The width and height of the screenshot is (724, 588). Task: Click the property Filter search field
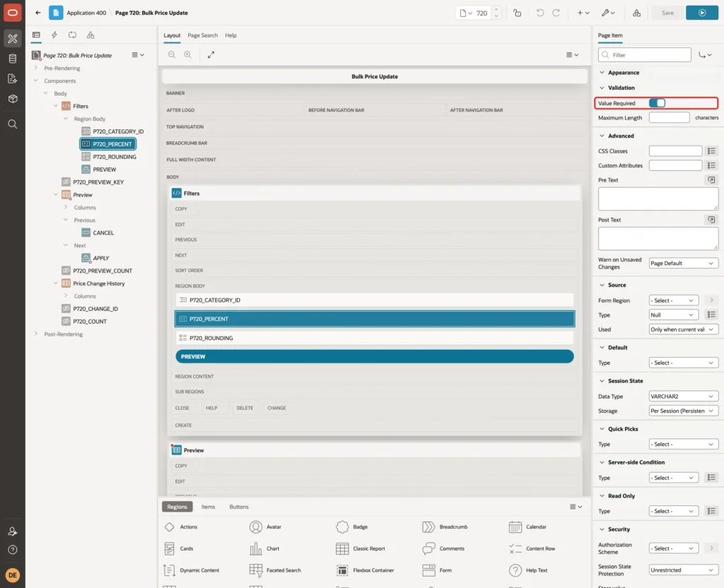[645, 55]
